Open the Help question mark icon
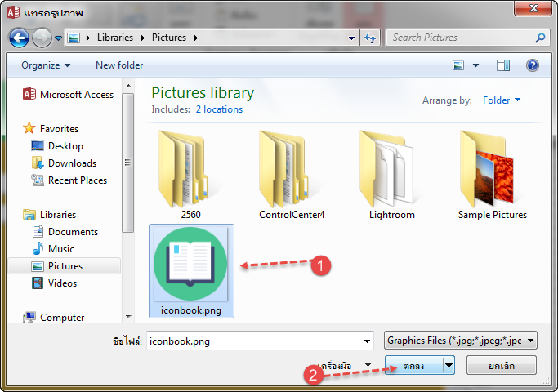Screen dimensions: 558x392 (x=532, y=65)
